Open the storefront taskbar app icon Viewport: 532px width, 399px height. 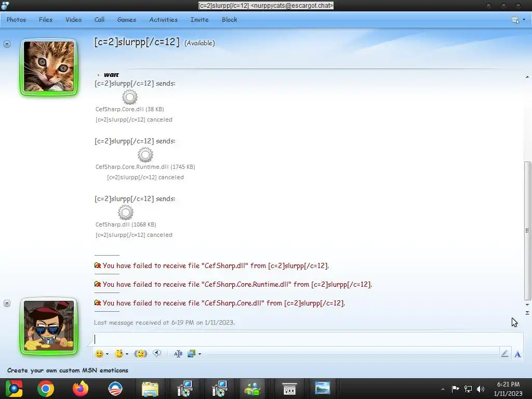pyautogui.click(x=289, y=389)
